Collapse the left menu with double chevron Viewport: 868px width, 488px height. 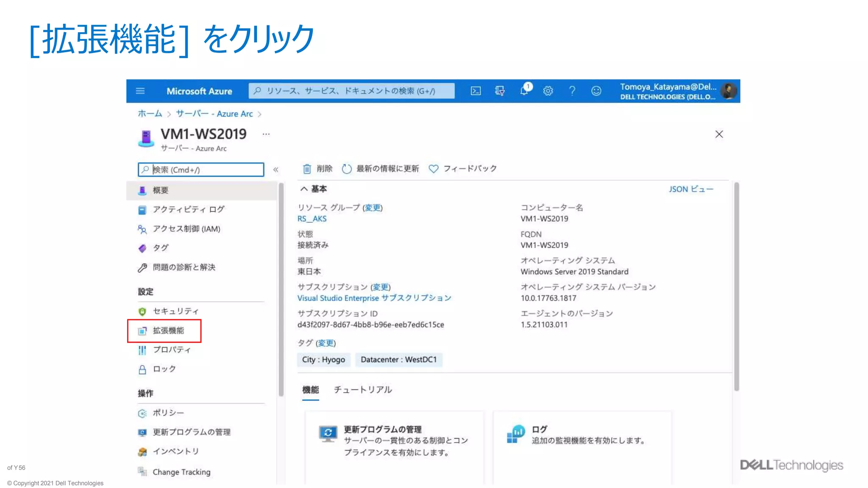click(x=276, y=170)
